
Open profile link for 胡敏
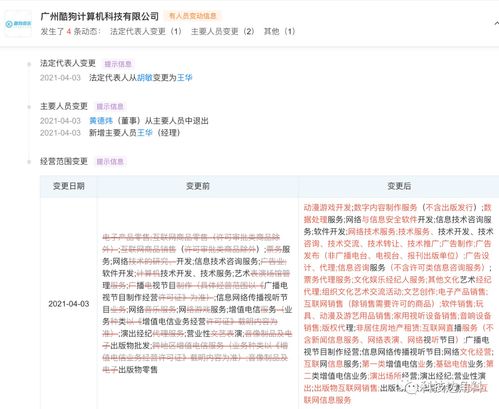[x=145, y=78]
